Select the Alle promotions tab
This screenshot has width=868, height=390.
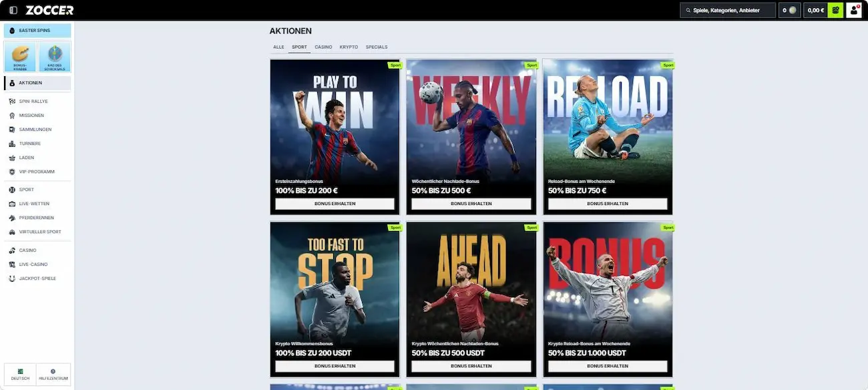click(x=278, y=47)
